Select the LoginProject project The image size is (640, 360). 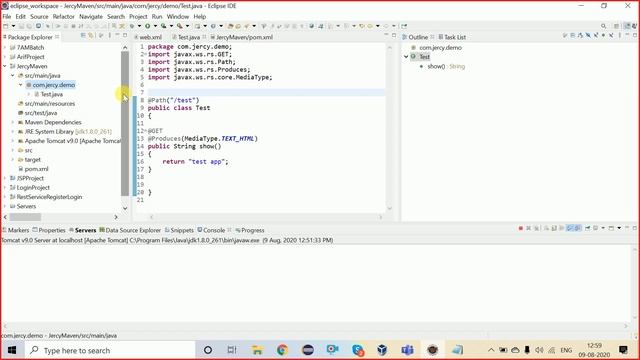pyautogui.click(x=29, y=188)
